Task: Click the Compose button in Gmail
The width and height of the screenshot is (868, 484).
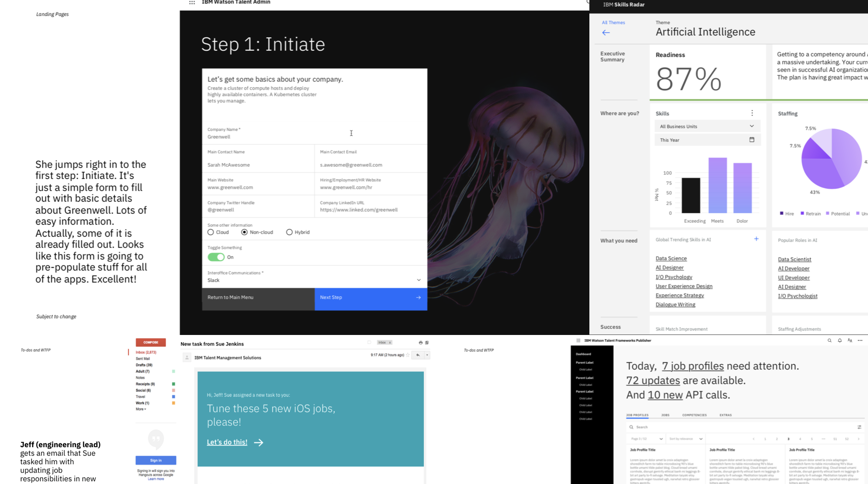Action: click(x=151, y=342)
